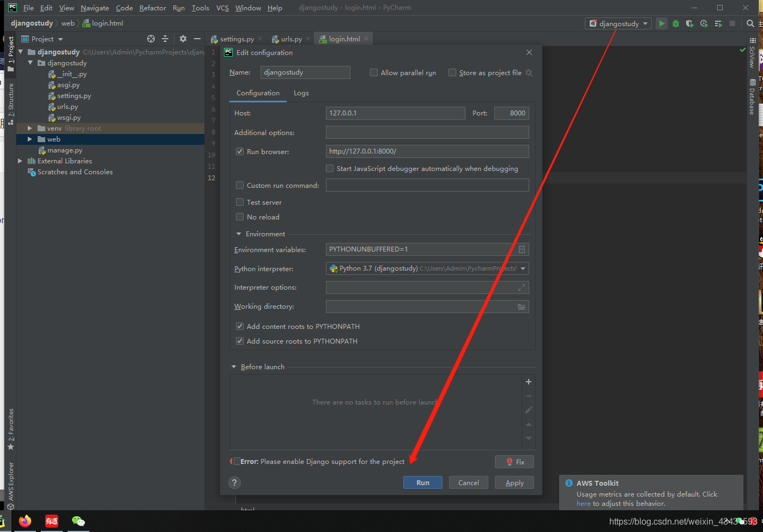This screenshot has height=532, width=763.
Task: Click the WeChat icon in taskbar
Action: click(x=78, y=521)
